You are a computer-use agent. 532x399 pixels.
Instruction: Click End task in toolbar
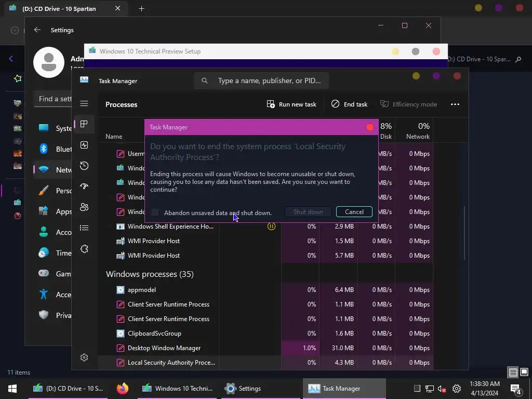click(x=350, y=104)
